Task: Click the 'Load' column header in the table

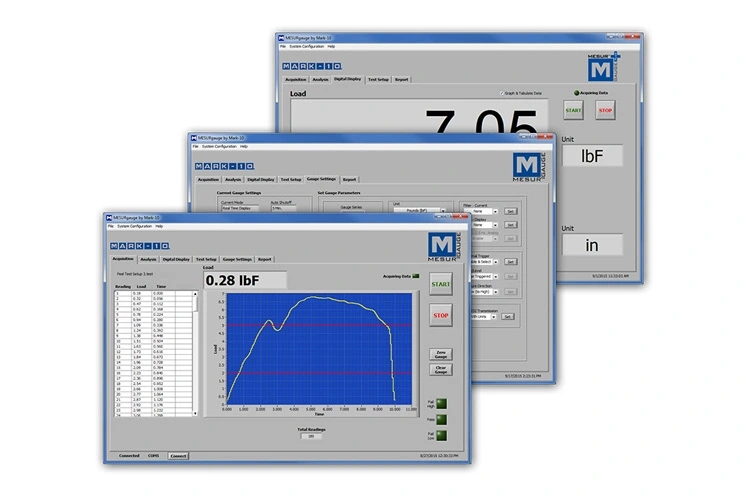Action: point(141,287)
